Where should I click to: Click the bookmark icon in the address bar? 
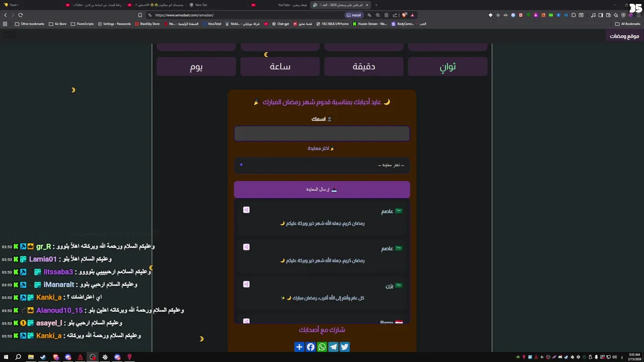(140, 15)
